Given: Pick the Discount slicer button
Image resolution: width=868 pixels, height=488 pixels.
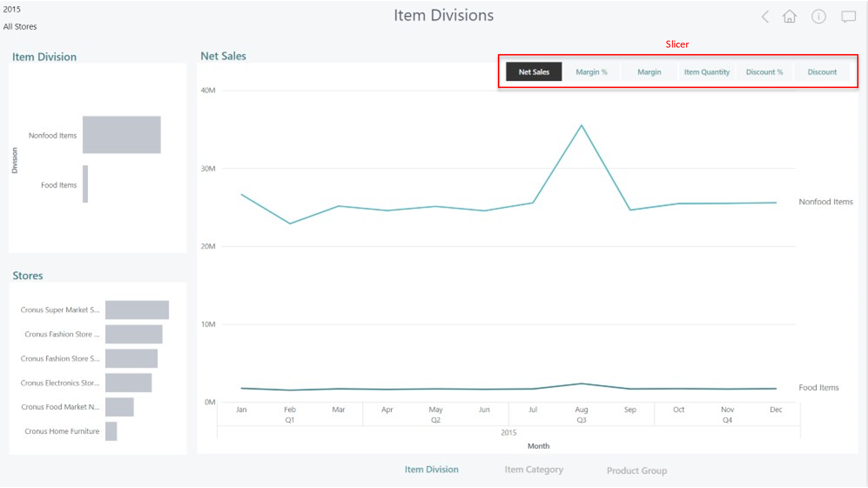Looking at the screenshot, I should (822, 72).
